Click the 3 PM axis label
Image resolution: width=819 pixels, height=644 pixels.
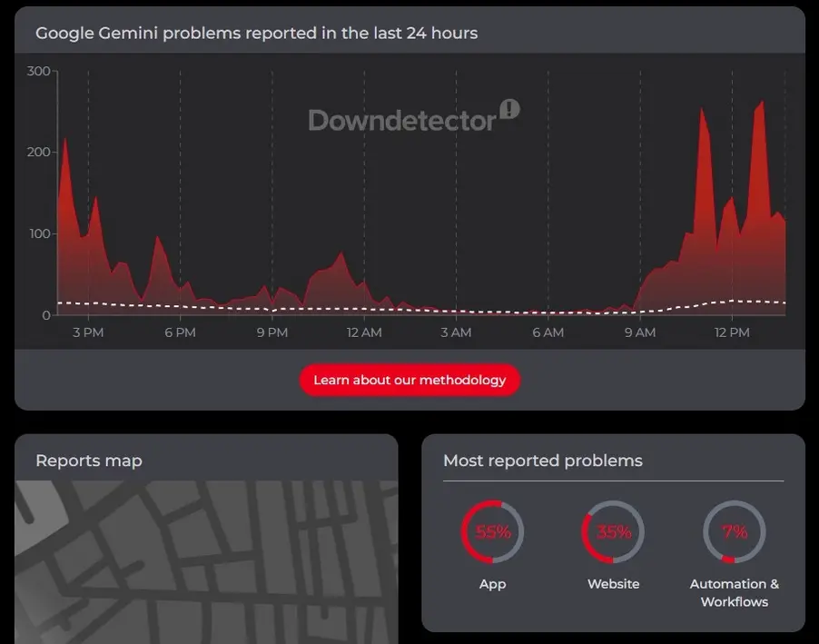pyautogui.click(x=88, y=332)
